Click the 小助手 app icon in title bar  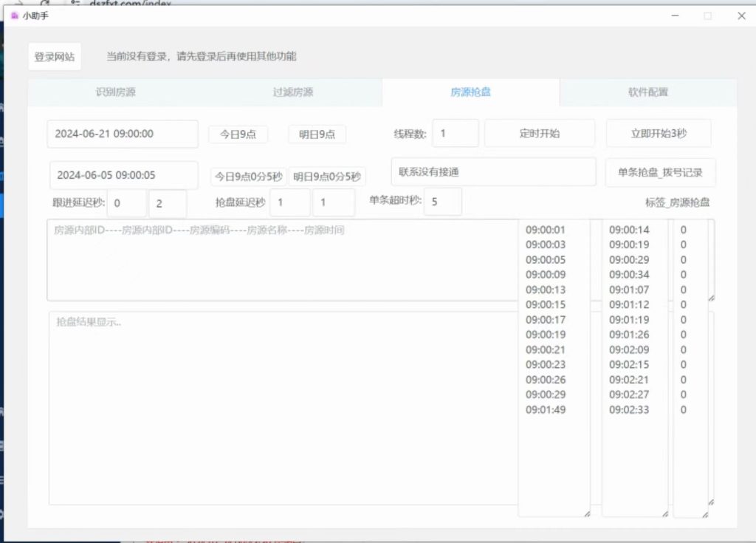[14, 16]
